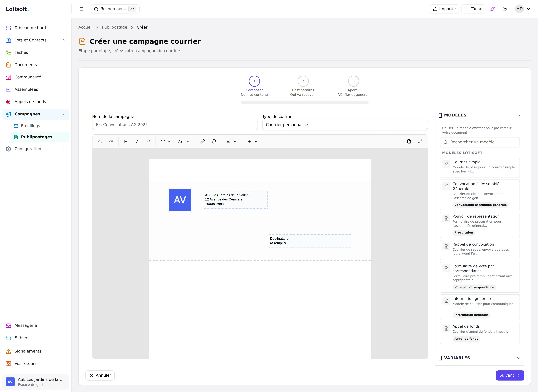Click the Messagerie inbox icon
The height and width of the screenshot is (392, 538).
pyautogui.click(x=8, y=326)
